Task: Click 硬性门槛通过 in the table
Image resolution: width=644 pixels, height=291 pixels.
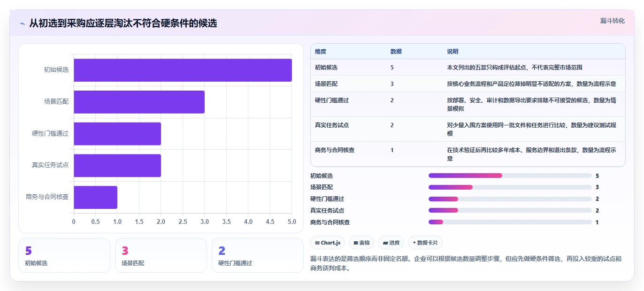Action: click(332, 100)
